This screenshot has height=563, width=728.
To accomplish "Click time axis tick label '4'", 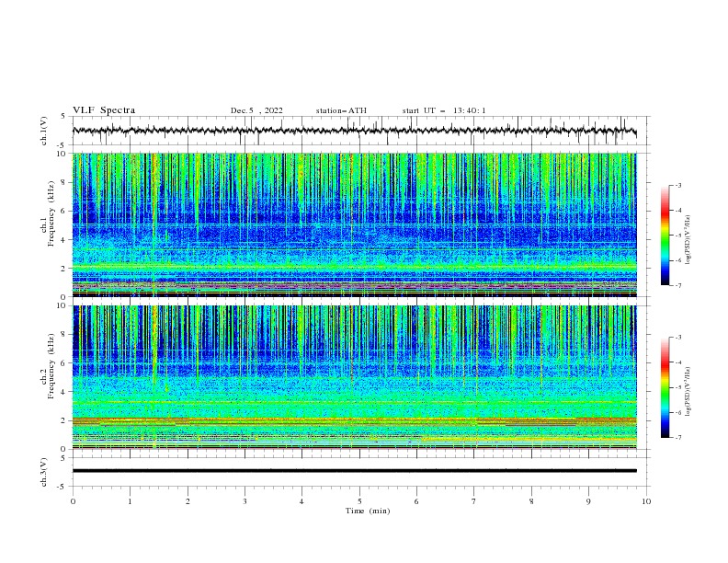I will pos(302,501).
